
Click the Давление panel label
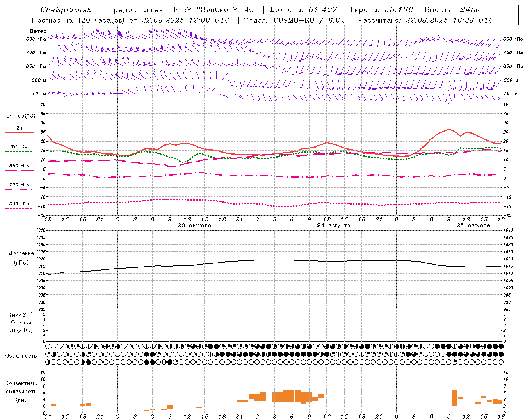coord(21,253)
